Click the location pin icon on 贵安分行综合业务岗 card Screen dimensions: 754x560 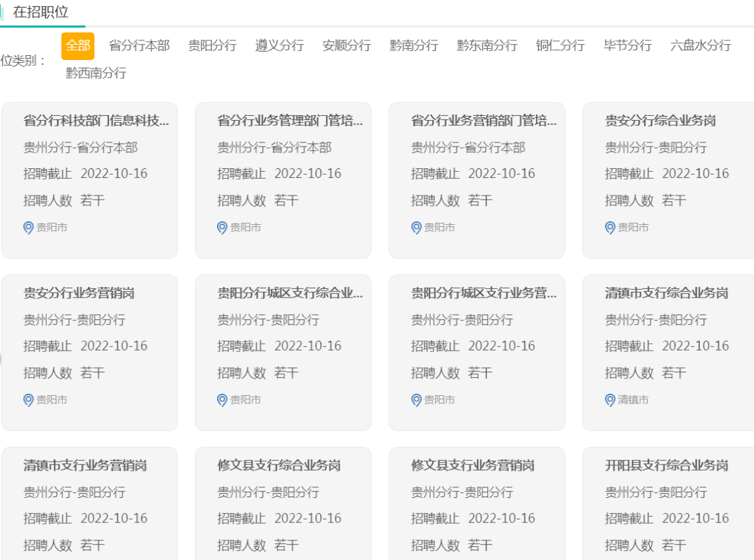[x=609, y=228]
